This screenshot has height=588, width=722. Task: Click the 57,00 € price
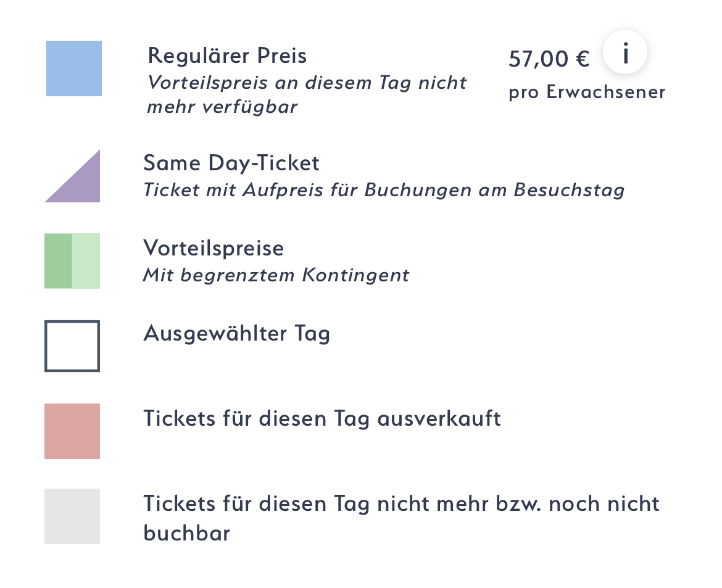pyautogui.click(x=549, y=59)
